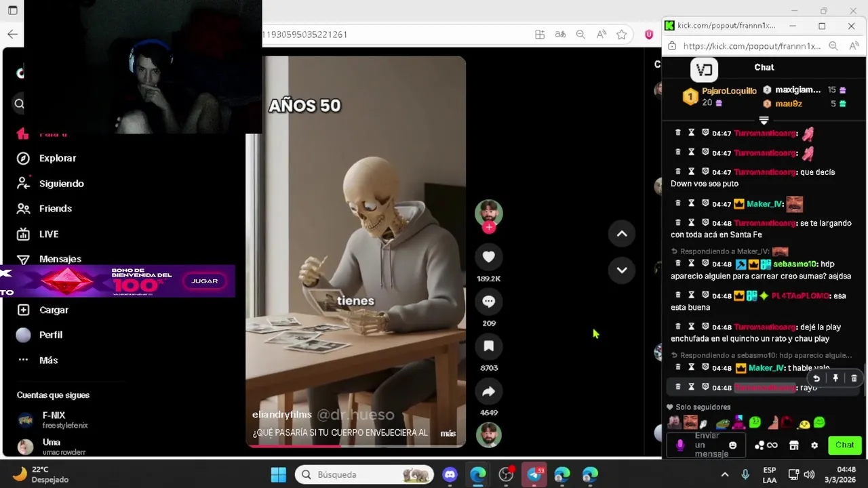Follow the creator with the red plus badge
Image resolution: width=868 pixels, height=488 pixels.
pyautogui.click(x=488, y=228)
